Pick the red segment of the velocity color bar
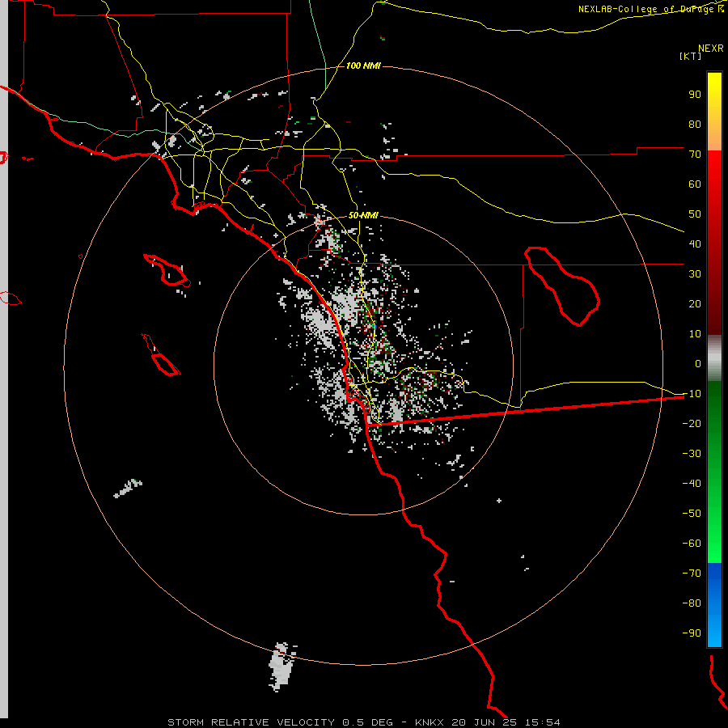 714,243
